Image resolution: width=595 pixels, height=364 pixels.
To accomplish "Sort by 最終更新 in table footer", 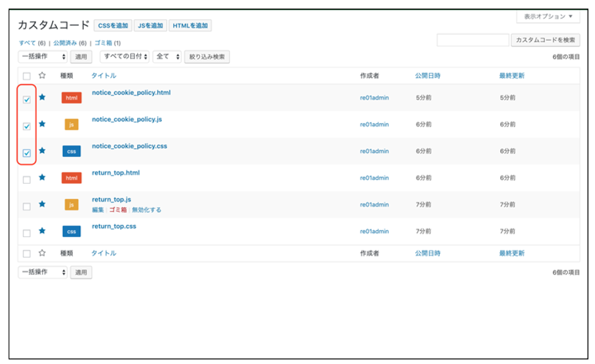I will (511, 253).
